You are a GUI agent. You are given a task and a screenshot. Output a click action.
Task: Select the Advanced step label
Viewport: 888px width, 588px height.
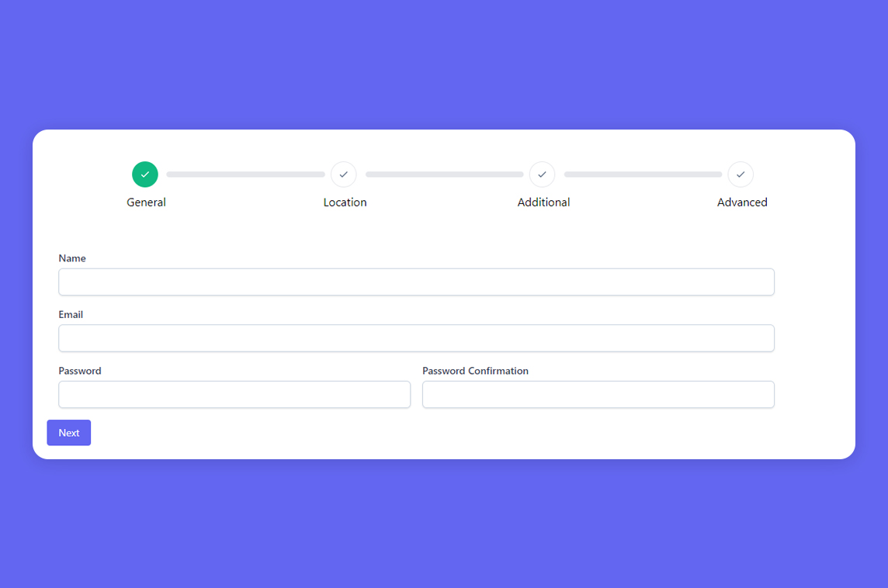(x=742, y=202)
